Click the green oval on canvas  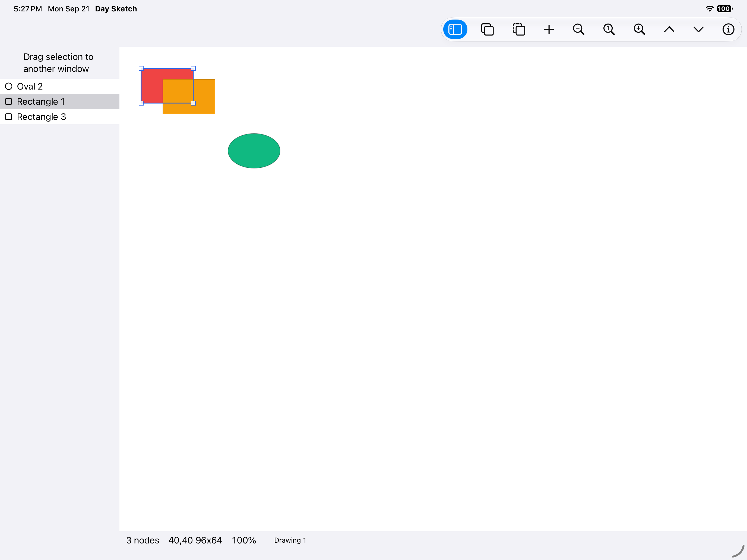[x=254, y=151]
